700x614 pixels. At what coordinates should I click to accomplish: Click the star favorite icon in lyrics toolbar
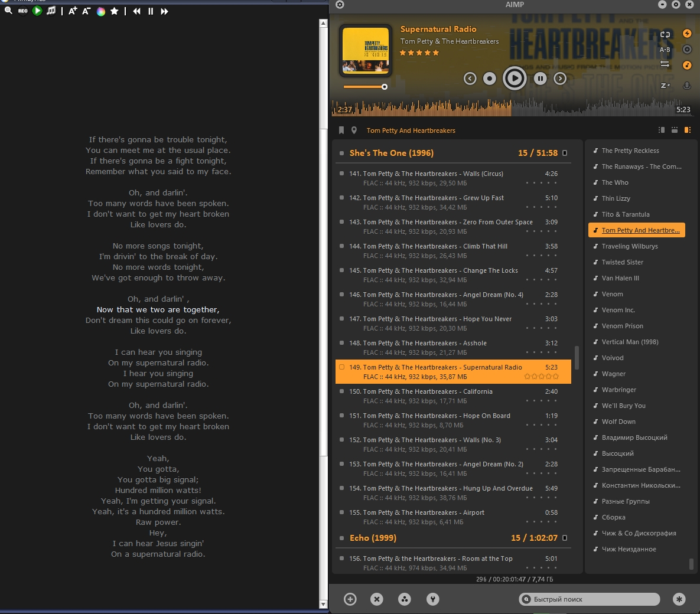115,11
